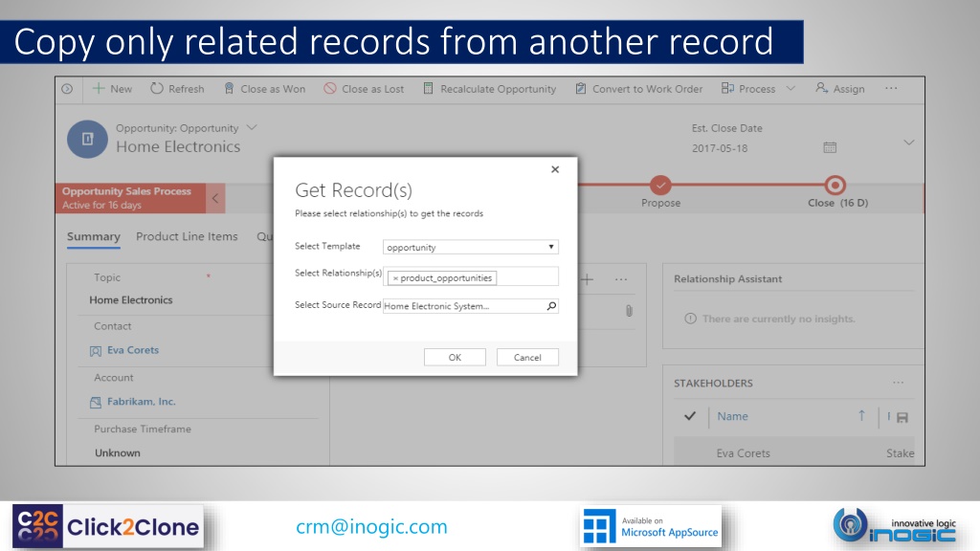Click the Close as Lost command label
Image resolution: width=980 pixels, height=551 pixels.
[372, 89]
